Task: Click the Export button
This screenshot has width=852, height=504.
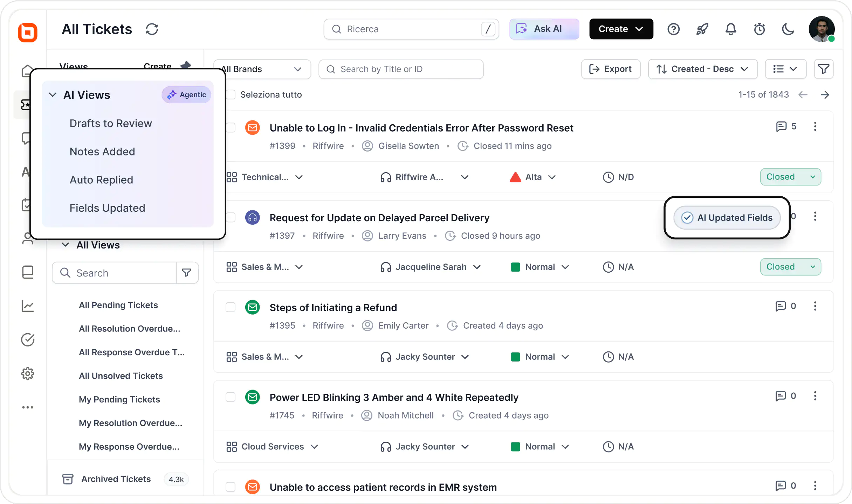Action: 611,69
